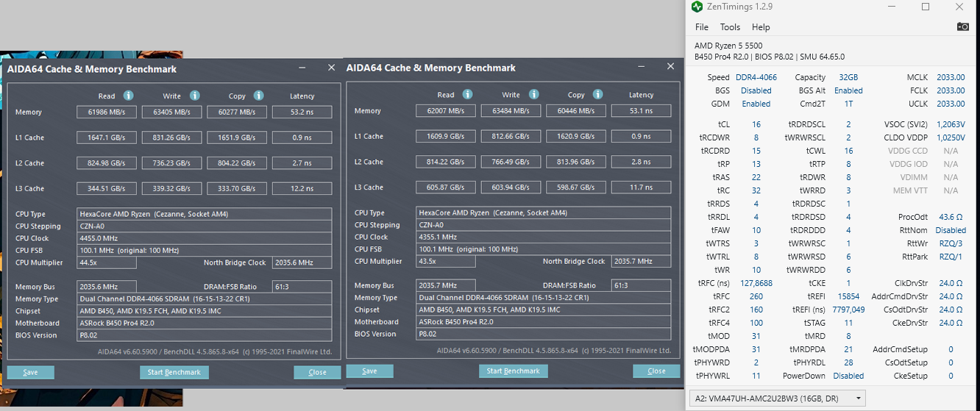Click the ProcOdt value 43.6 Ω
980x411 pixels.
click(951, 217)
